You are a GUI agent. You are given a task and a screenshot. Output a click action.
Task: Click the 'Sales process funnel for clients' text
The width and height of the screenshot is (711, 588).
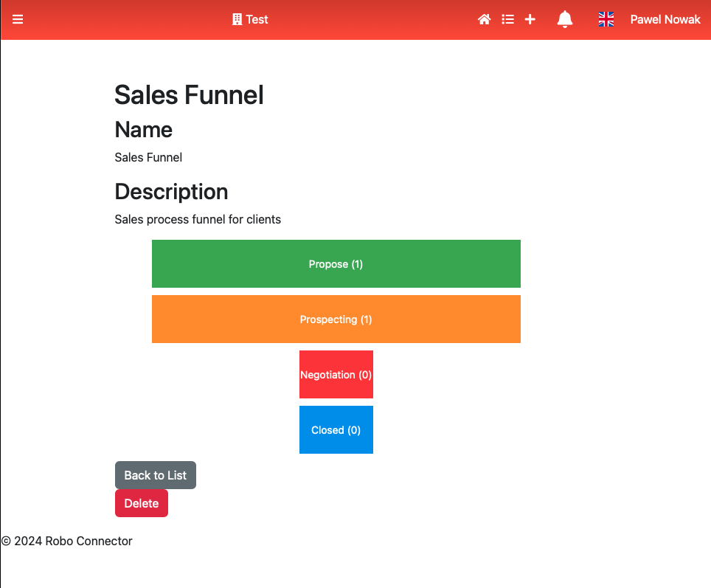[x=198, y=219]
